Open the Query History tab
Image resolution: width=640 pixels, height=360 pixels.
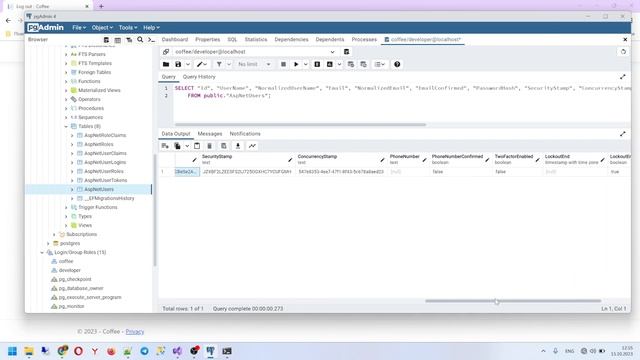(199, 77)
